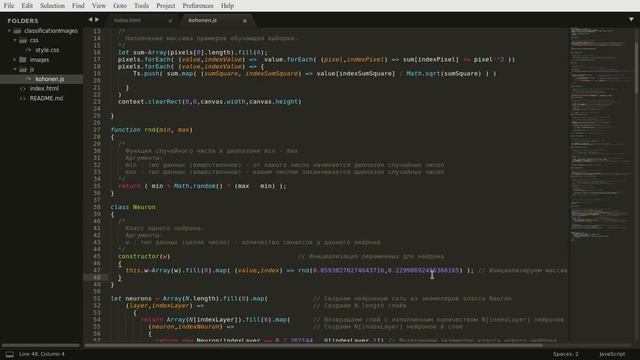Open the Tools menu

141,6
